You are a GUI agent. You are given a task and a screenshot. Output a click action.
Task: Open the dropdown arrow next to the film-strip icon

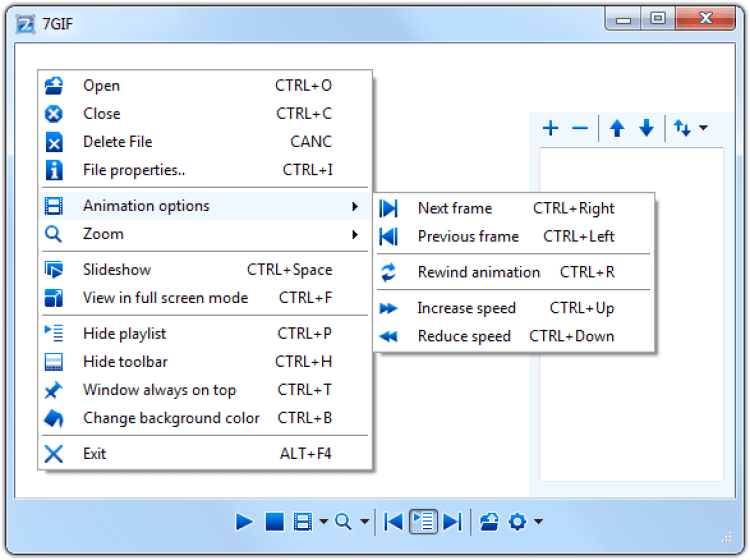[x=324, y=521]
